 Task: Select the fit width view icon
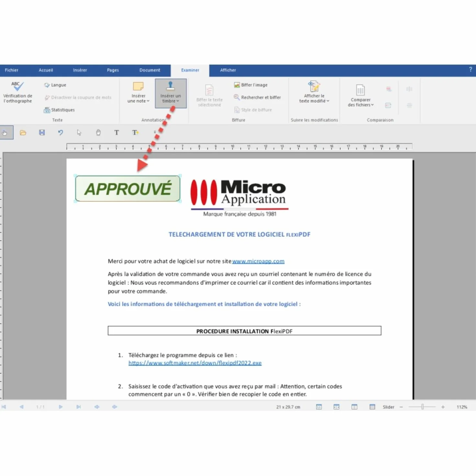(337, 407)
